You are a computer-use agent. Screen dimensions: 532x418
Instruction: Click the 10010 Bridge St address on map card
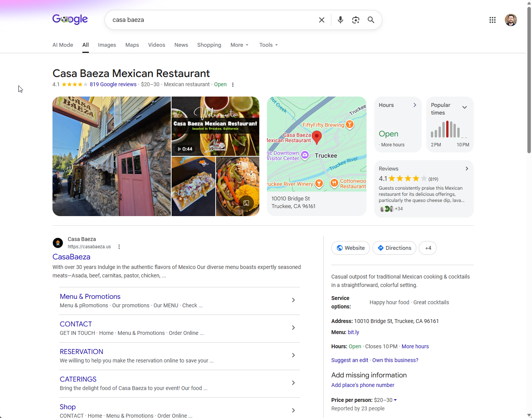293,202
